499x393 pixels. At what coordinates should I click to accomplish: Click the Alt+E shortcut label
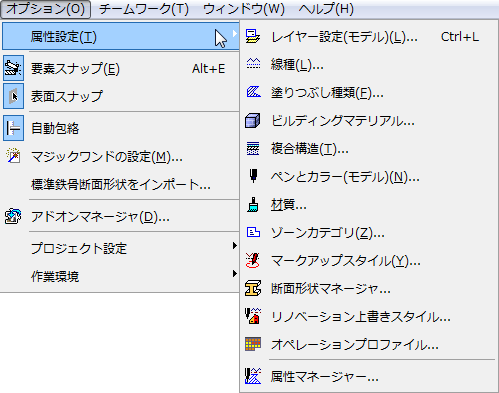pyautogui.click(x=209, y=69)
